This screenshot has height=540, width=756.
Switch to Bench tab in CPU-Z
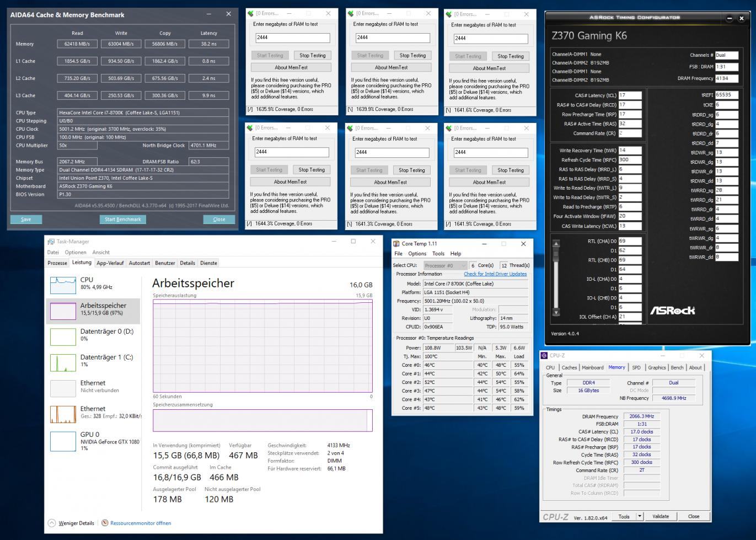(x=677, y=367)
